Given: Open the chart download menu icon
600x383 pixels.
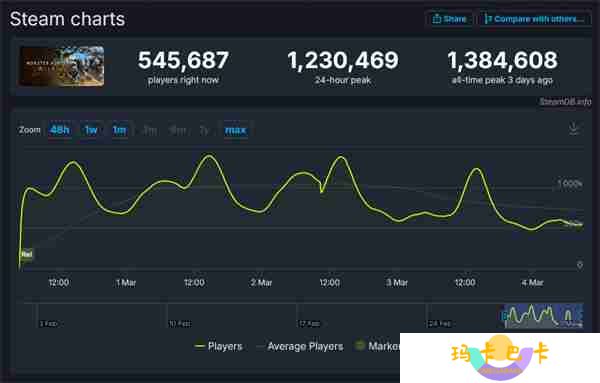Looking at the screenshot, I should 574,129.
